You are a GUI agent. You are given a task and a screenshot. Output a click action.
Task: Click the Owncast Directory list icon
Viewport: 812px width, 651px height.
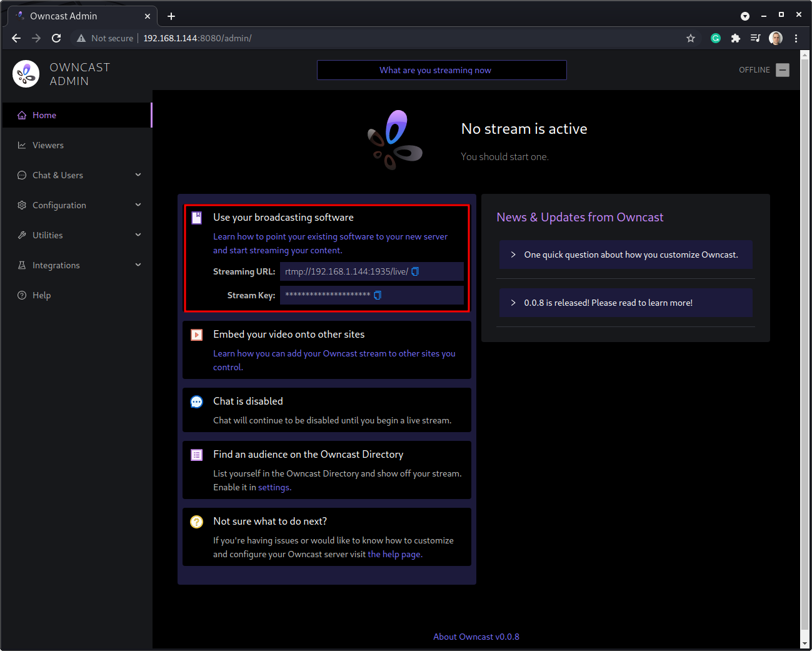coord(196,455)
